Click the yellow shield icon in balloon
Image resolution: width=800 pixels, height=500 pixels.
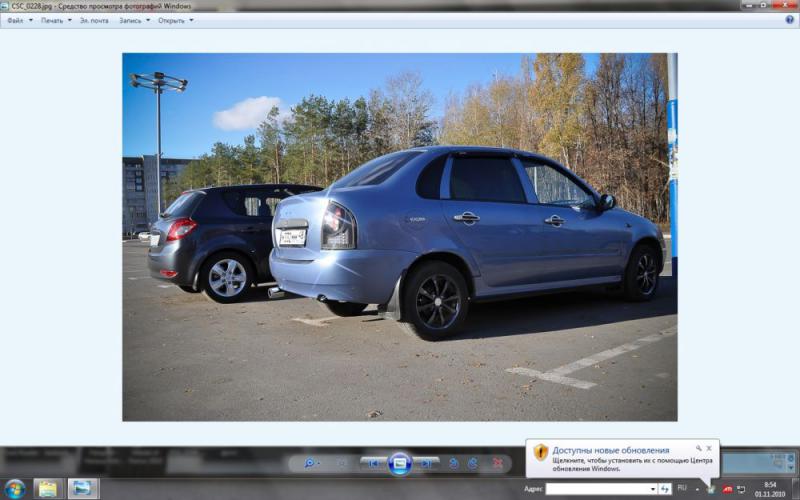541,452
